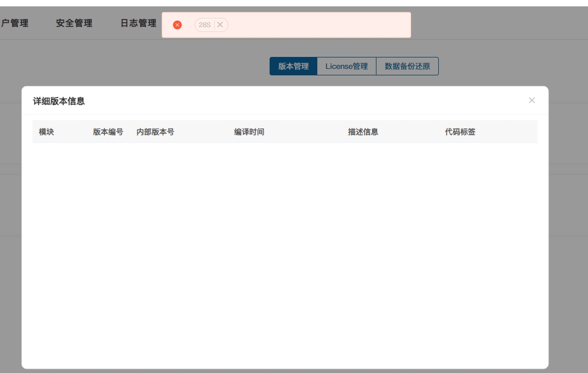Switch to the 数据备份还原 tab

[407, 66]
